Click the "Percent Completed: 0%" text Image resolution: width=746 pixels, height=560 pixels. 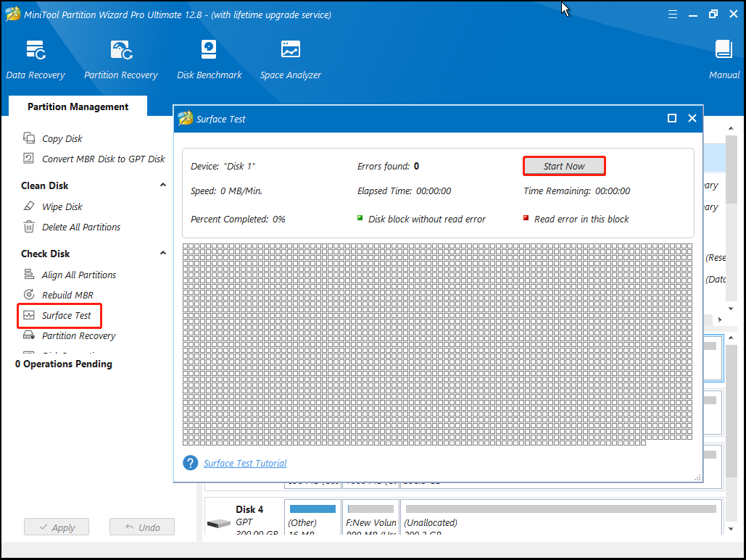click(x=238, y=219)
